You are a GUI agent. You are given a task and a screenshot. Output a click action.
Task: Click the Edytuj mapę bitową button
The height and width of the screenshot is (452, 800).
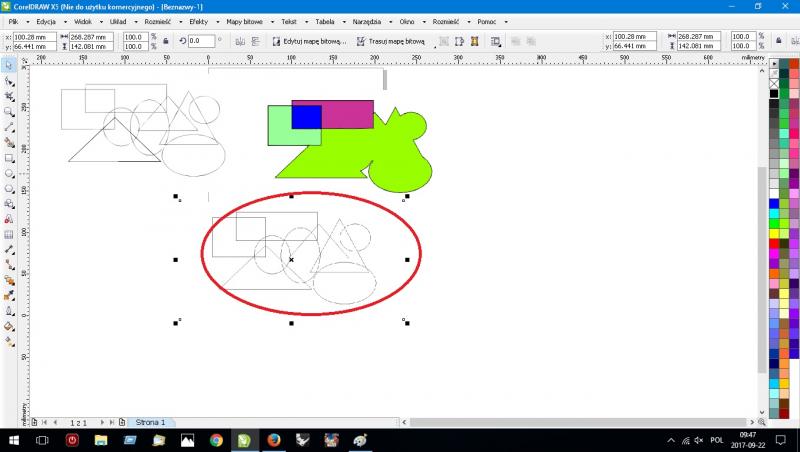(308, 42)
